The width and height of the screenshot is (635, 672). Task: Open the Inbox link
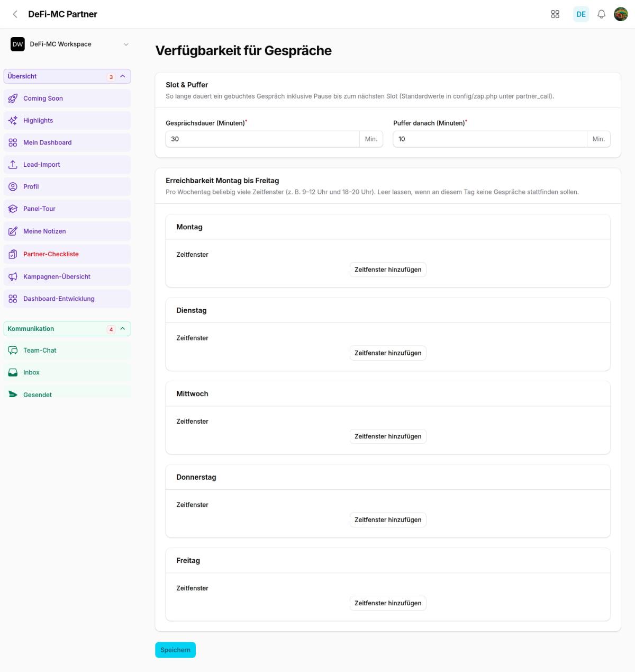tap(67, 373)
